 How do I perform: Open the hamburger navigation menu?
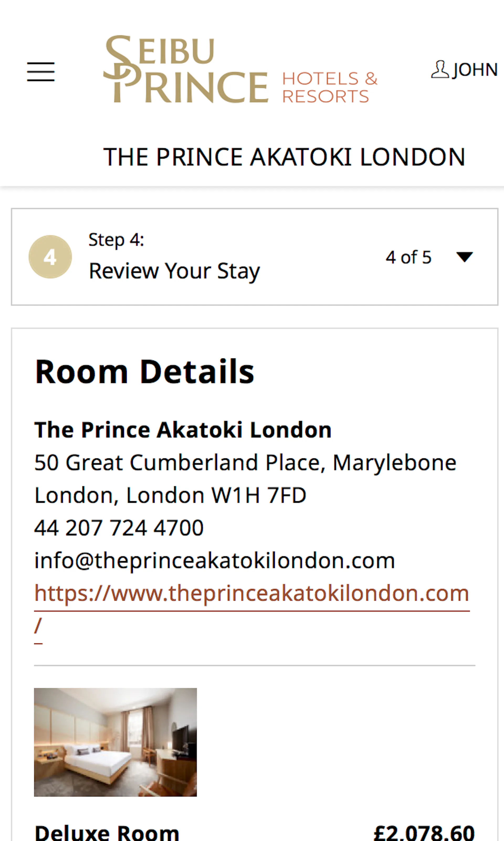tap(41, 72)
